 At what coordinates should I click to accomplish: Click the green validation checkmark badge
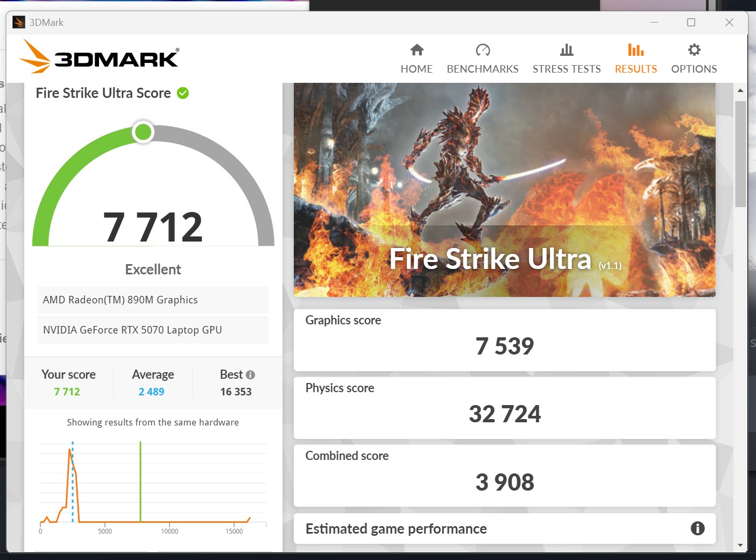click(x=183, y=93)
